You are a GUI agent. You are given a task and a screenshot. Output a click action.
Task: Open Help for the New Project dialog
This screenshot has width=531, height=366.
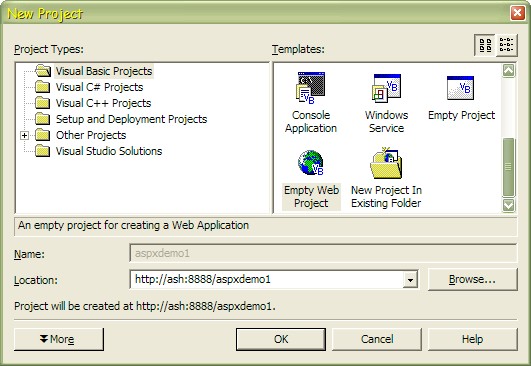coord(473,339)
